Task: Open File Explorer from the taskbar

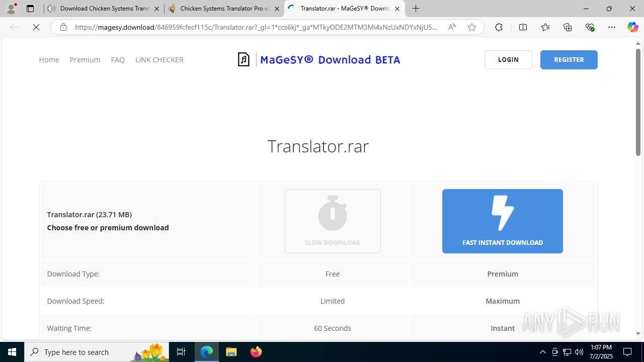Action: 231,352
